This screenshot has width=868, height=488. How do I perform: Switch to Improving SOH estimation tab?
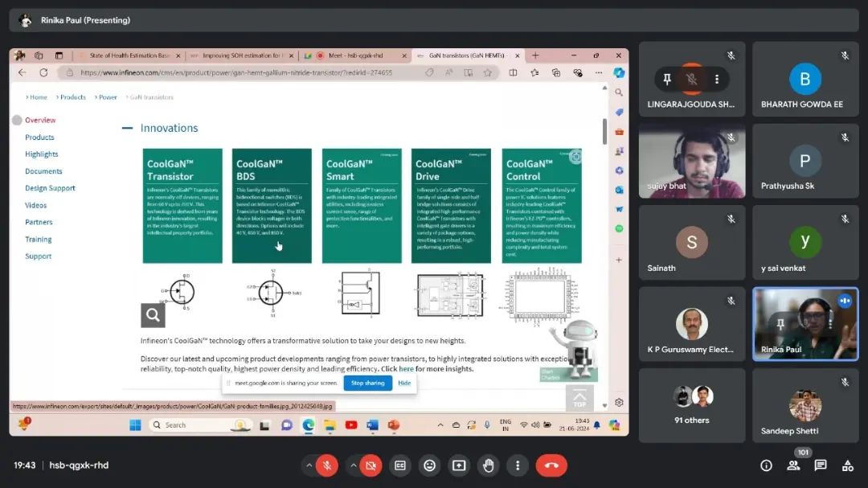241,55
